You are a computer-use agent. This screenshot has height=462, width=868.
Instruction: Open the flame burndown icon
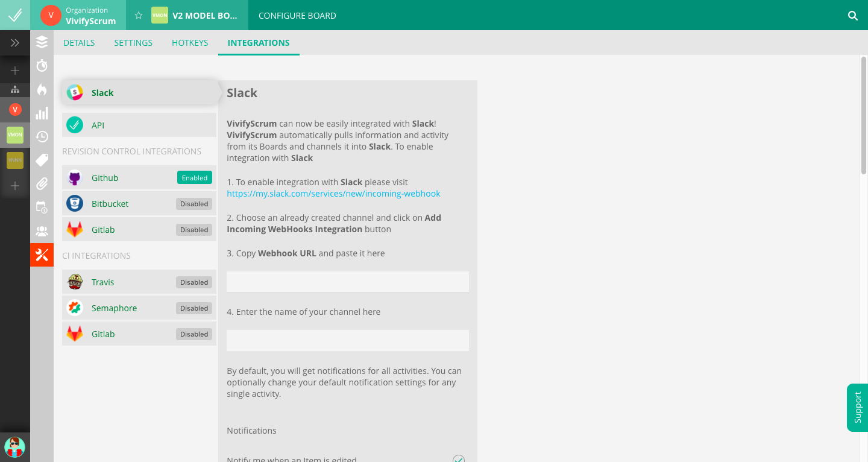tap(42, 89)
